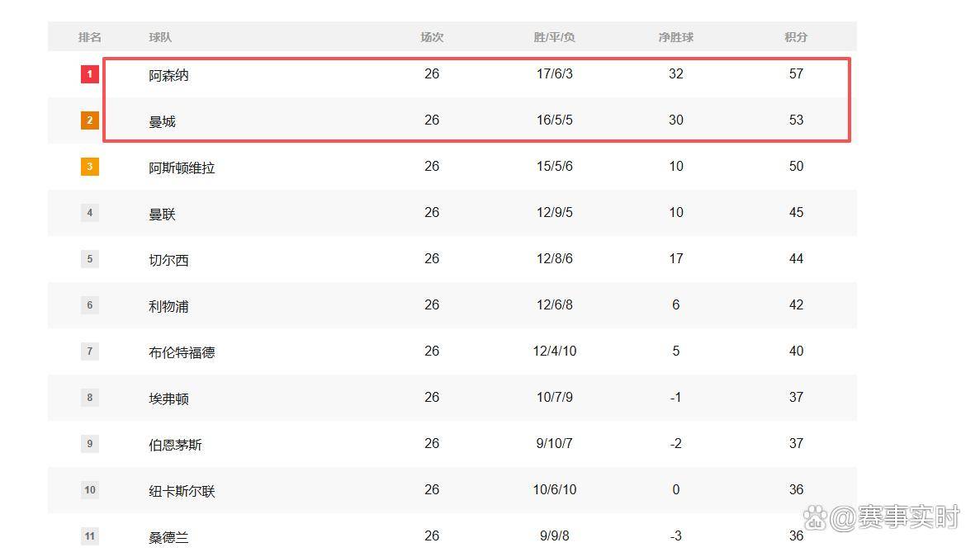Viewport: 980px width, 552px height.
Task: Click the 纽卡斯尔联 team name
Action: coord(182,491)
